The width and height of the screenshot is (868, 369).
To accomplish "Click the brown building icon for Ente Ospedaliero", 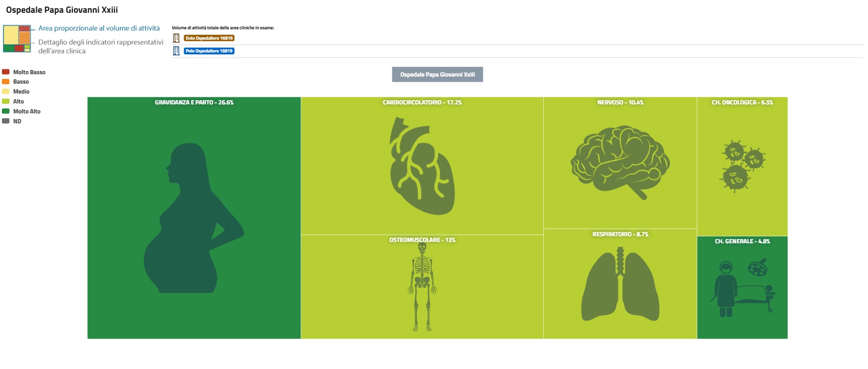I will (x=176, y=38).
